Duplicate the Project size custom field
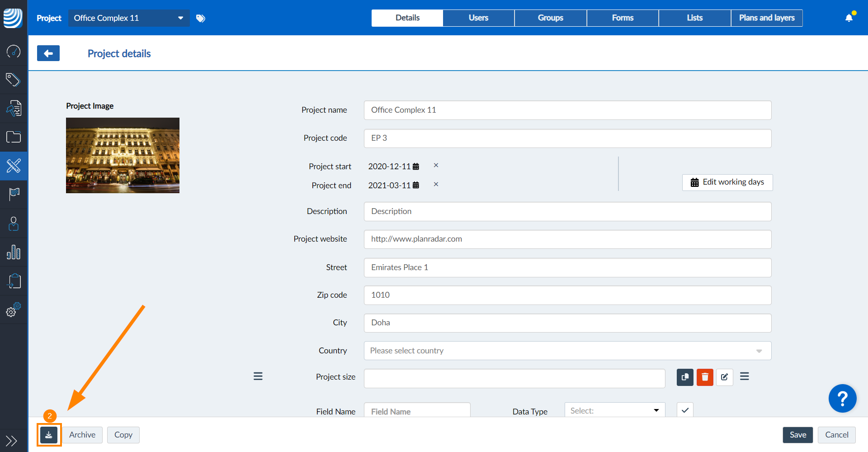 click(685, 377)
